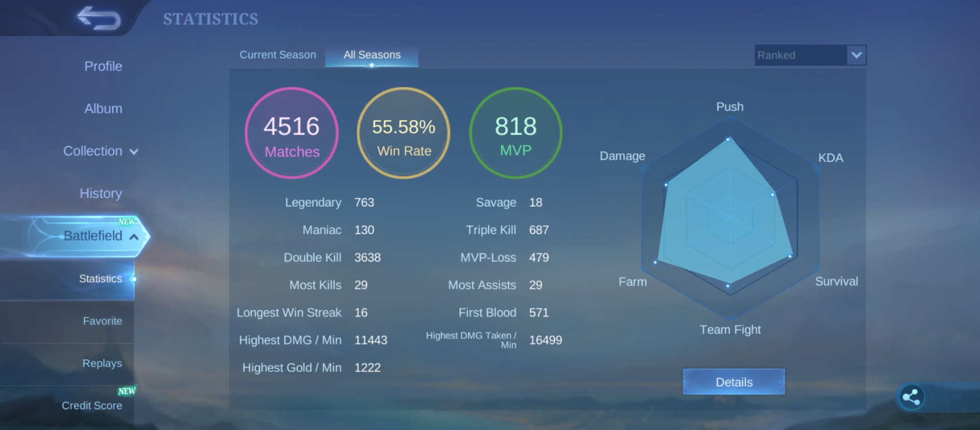View Replays from the sidebar

click(x=103, y=363)
